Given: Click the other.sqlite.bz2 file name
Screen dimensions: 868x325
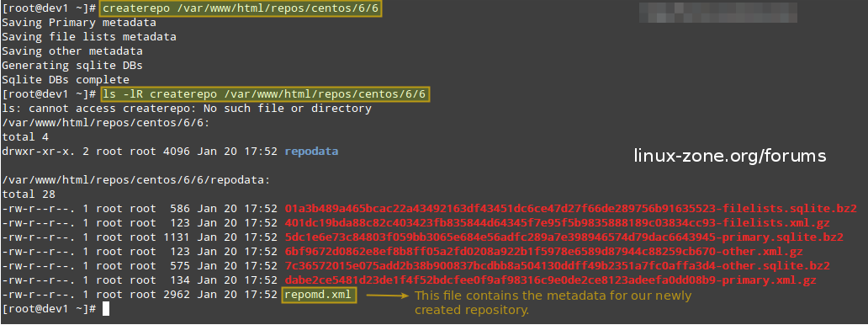Looking at the screenshot, I should click(558, 266).
